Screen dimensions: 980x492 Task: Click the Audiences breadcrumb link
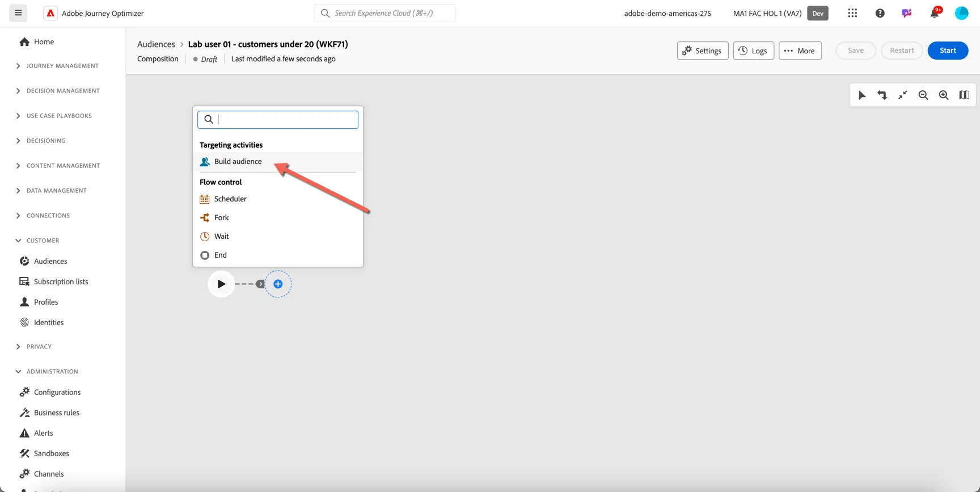(156, 44)
